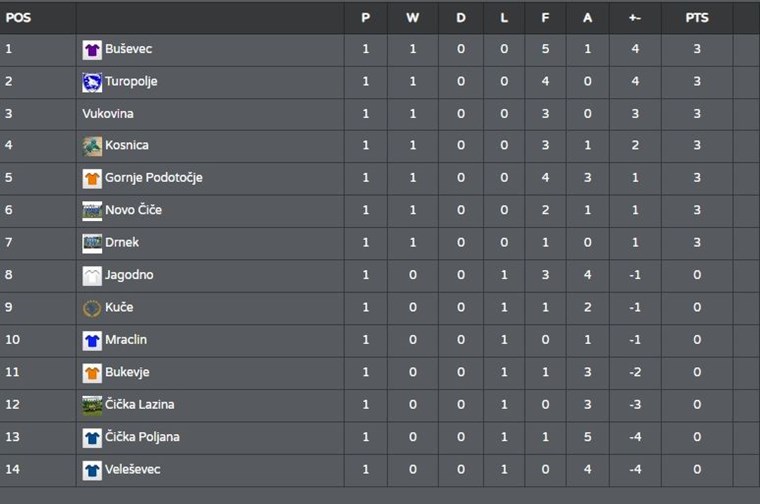This screenshot has width=760, height=504.
Task: Click the Novo Čiče team logo
Action: [x=92, y=211]
